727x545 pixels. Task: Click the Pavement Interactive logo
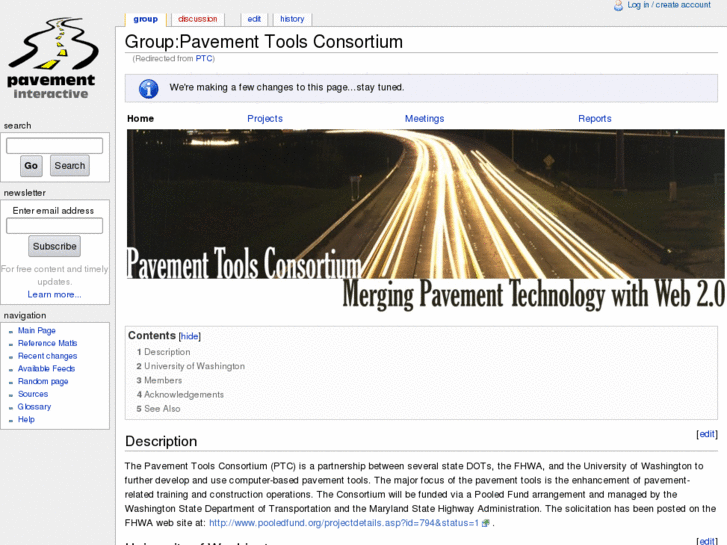tap(52, 58)
